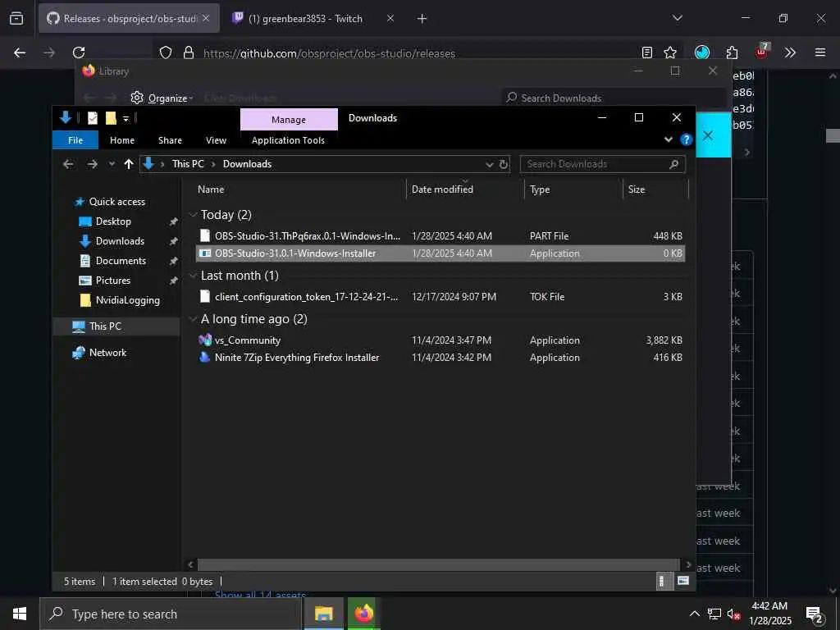Open File Explorer from taskbar
The width and height of the screenshot is (840, 630).
click(x=323, y=614)
